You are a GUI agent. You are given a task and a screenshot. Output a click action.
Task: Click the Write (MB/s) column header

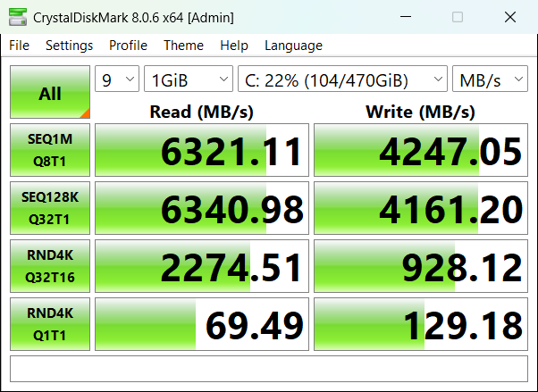(421, 112)
